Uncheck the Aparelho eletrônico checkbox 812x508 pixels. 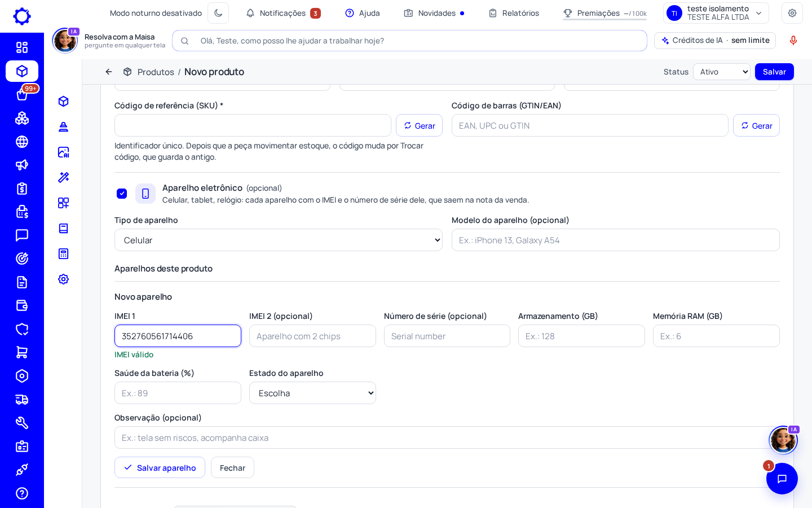pos(122,194)
